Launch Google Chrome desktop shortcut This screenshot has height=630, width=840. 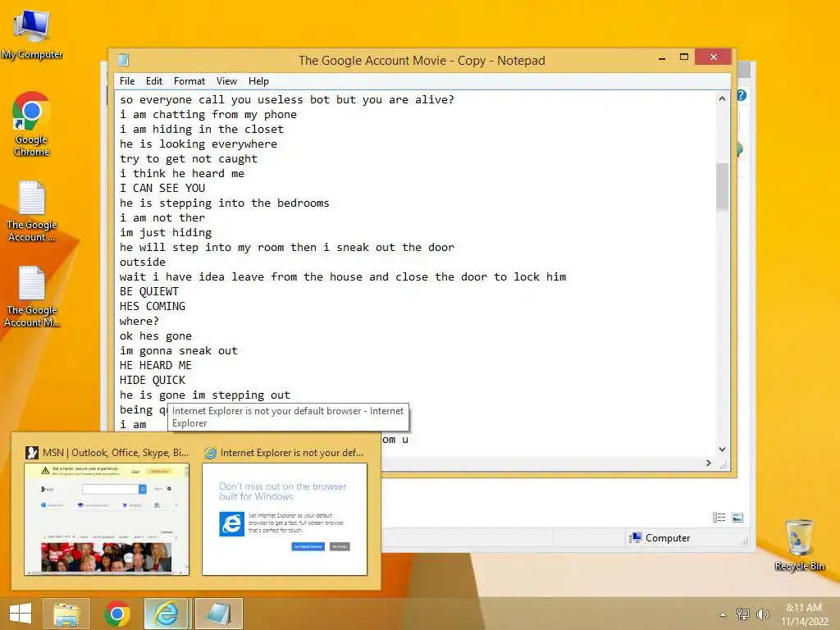pyautogui.click(x=32, y=124)
